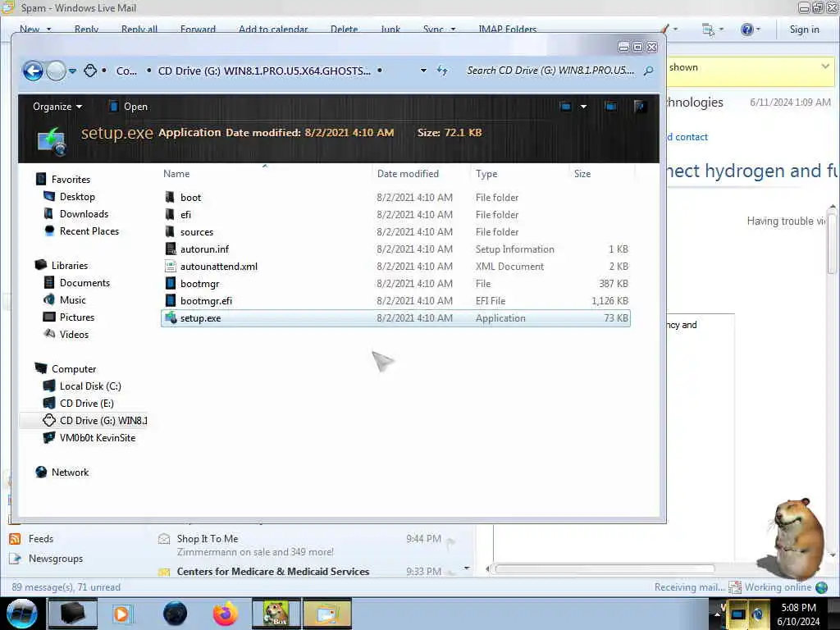The width and height of the screenshot is (840, 630).
Task: Click Mail horizontal scrollbar in reading pane
Action: 604,568
